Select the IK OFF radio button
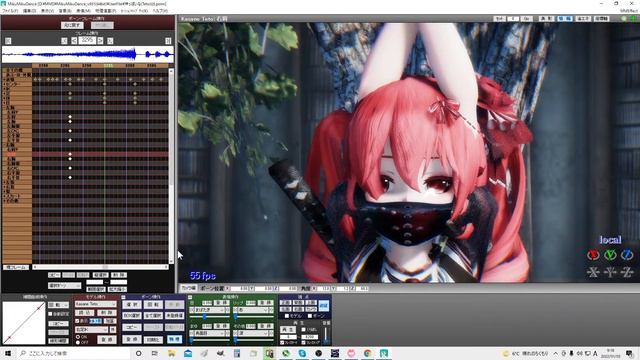640x360 pixels. pos(78,342)
